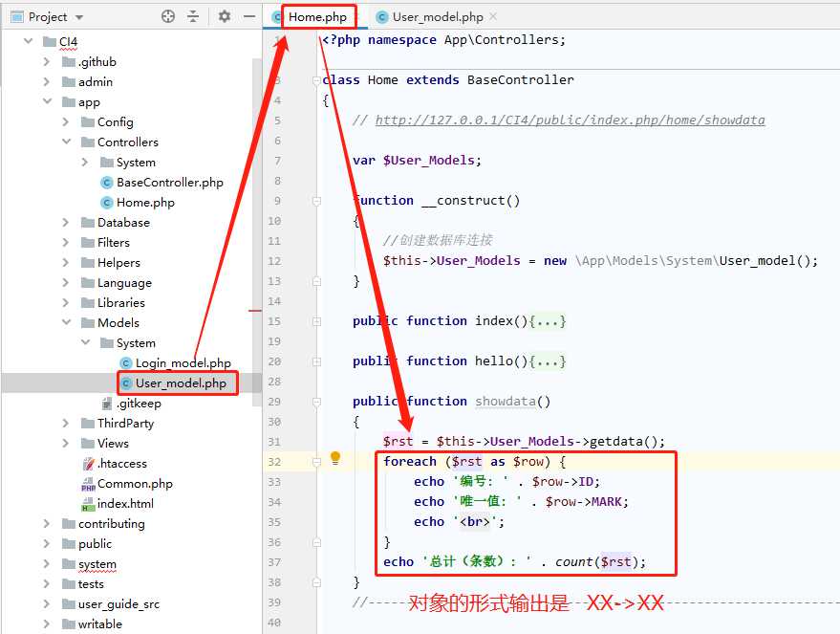The image size is (840, 634).
Task: Fold the class Home code block
Action: [316, 80]
